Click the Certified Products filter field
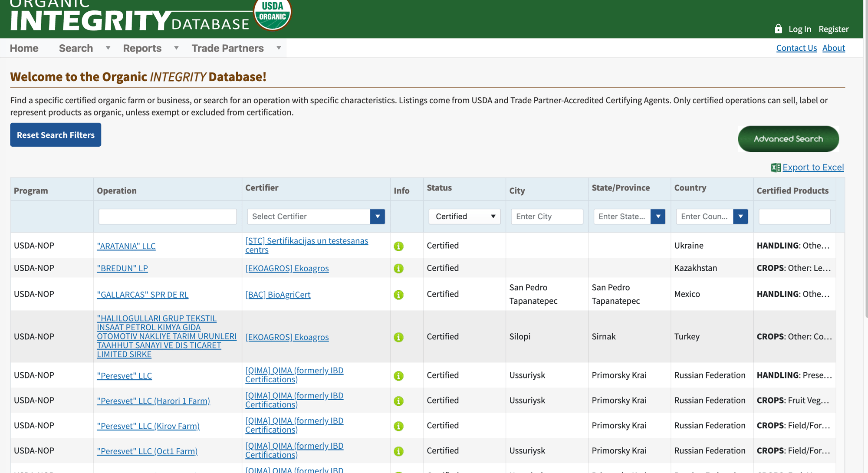Image resolution: width=868 pixels, height=473 pixels. tap(794, 217)
